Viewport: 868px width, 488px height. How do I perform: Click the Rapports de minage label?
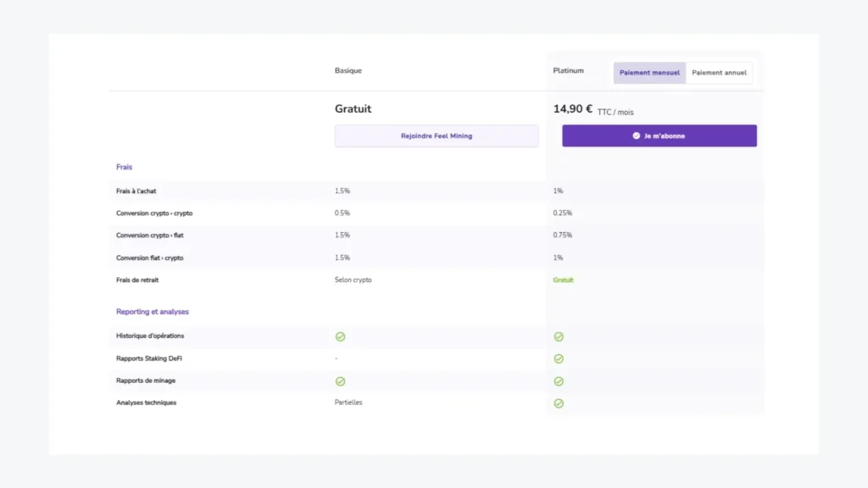click(146, 380)
